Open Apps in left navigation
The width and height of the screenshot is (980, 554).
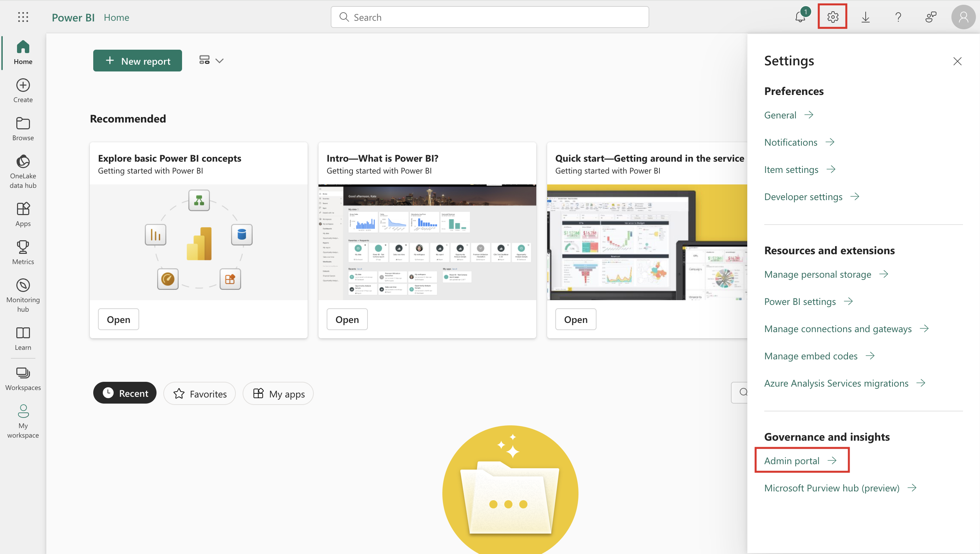click(23, 215)
